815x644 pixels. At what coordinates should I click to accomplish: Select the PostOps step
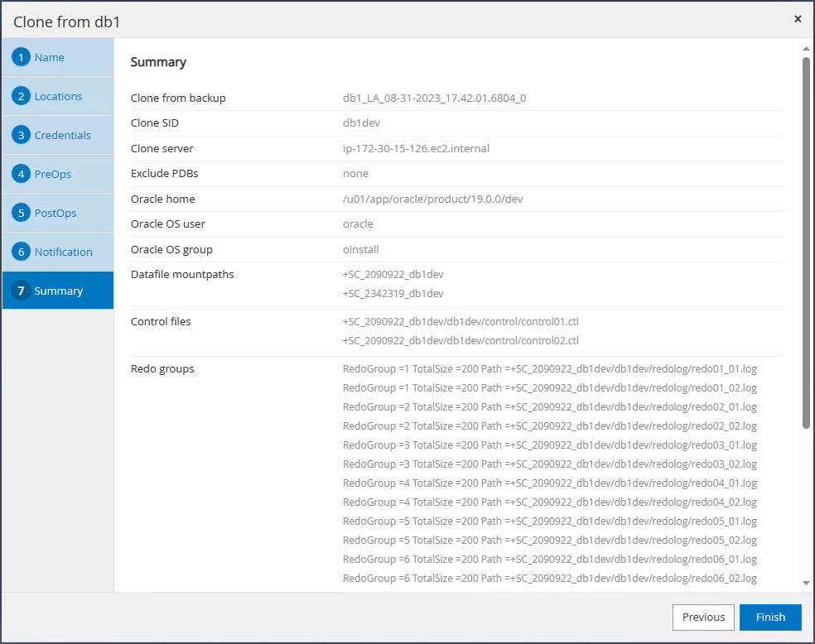[55, 214]
